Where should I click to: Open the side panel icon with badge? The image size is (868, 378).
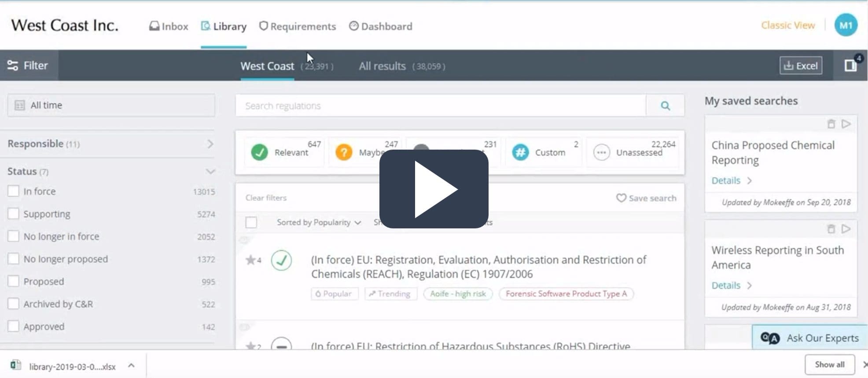(x=850, y=66)
